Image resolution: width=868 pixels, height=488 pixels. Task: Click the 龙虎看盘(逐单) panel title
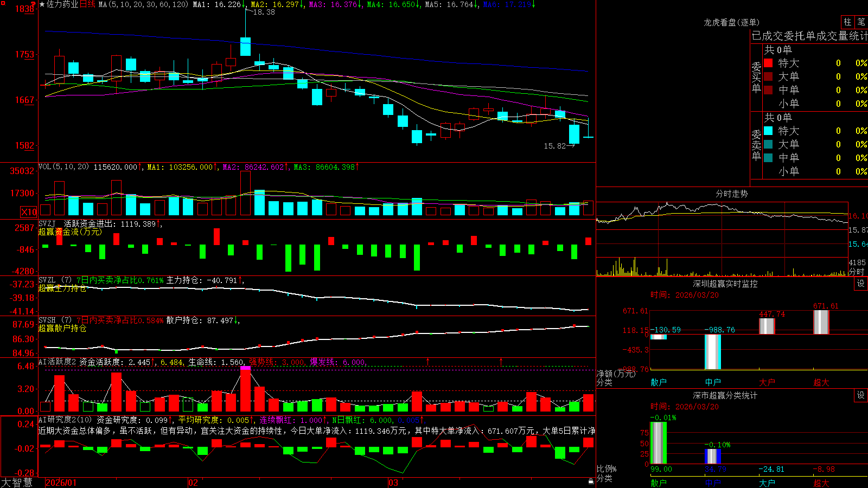[x=731, y=22]
